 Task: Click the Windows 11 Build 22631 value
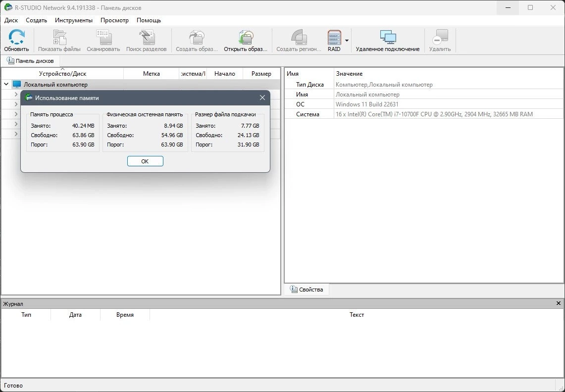[x=367, y=104]
